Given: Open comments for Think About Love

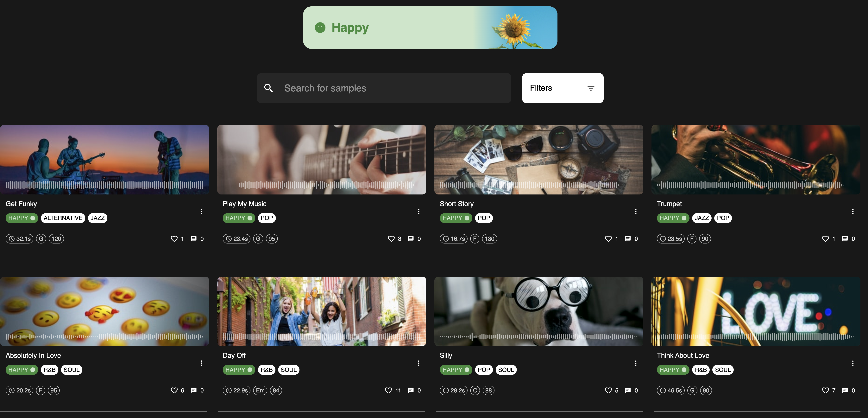Looking at the screenshot, I should pos(844,390).
